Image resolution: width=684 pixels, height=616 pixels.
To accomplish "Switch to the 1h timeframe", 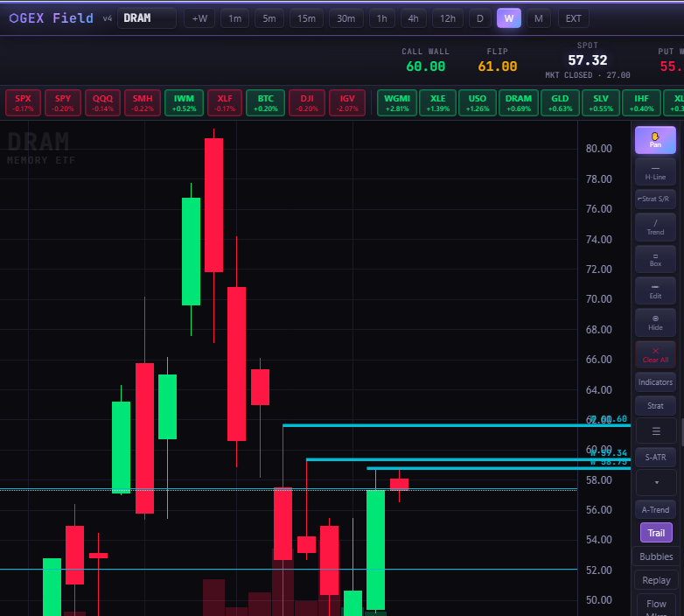I will 381,18.
